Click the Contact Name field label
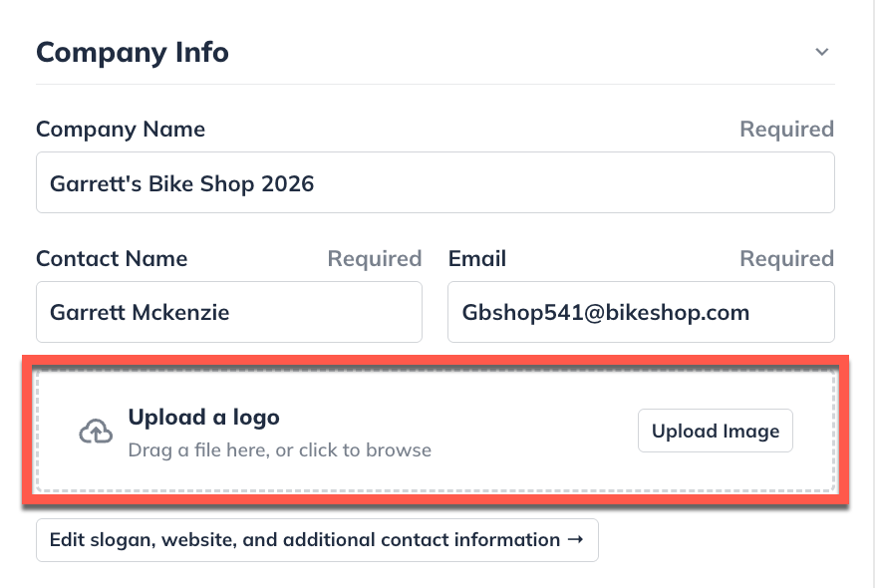The height and width of the screenshot is (588, 875). click(x=112, y=259)
